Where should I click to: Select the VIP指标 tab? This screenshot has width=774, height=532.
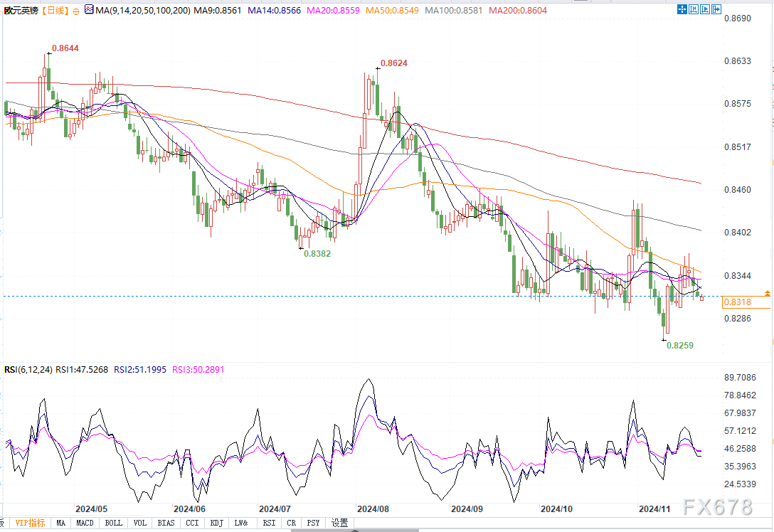tap(30, 523)
